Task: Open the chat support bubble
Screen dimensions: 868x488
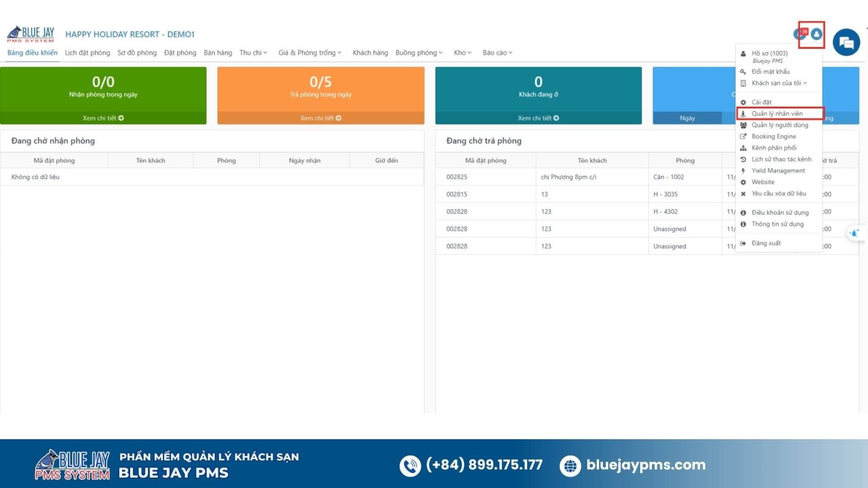Action: click(x=846, y=41)
